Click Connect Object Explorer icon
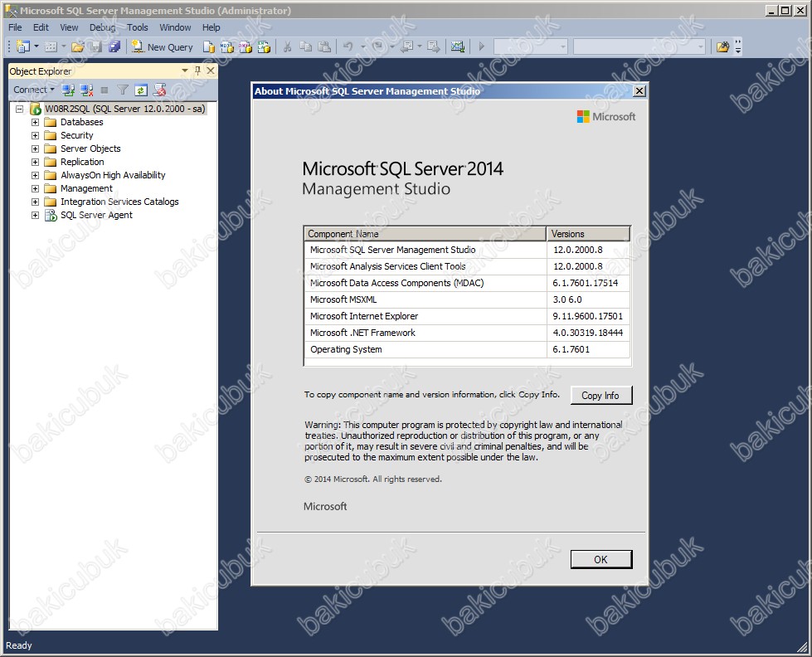812x657 pixels. (x=68, y=90)
